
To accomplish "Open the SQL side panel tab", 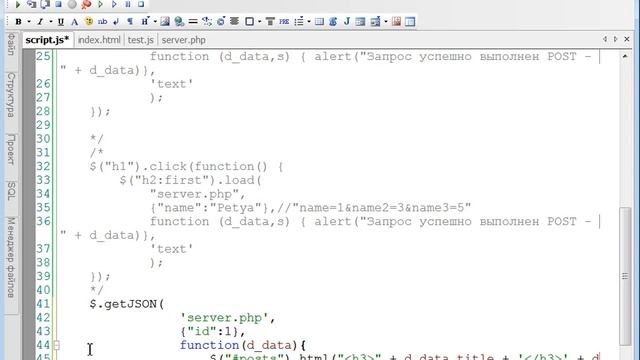I will (11, 191).
